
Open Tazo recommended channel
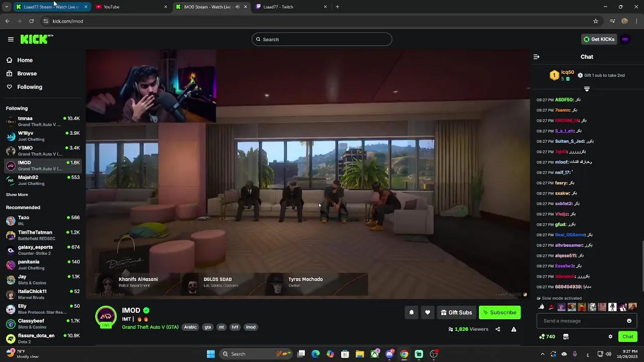point(43,220)
